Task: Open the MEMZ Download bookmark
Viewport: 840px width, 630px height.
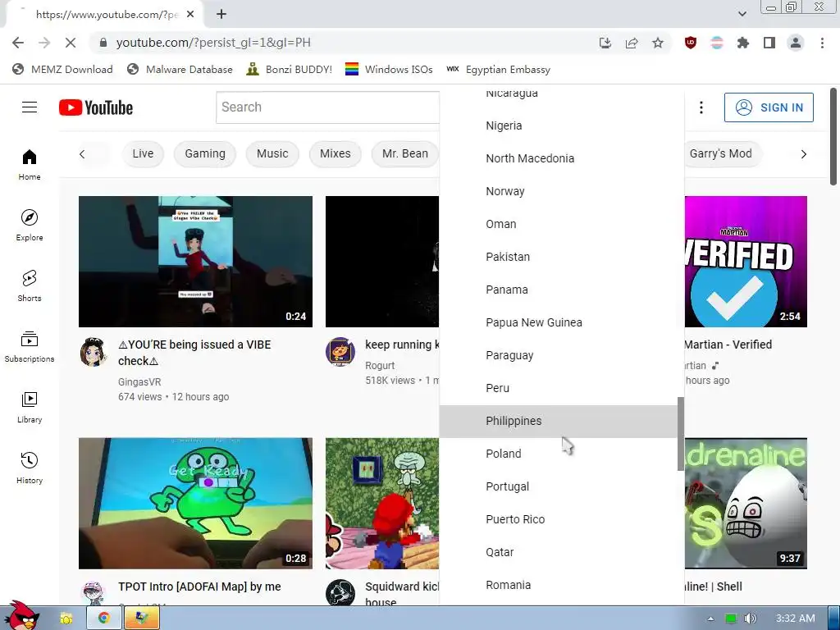Action: point(62,70)
